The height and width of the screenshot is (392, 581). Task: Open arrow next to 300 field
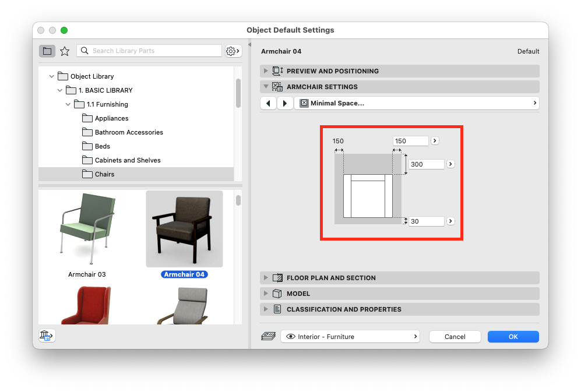[x=450, y=164]
